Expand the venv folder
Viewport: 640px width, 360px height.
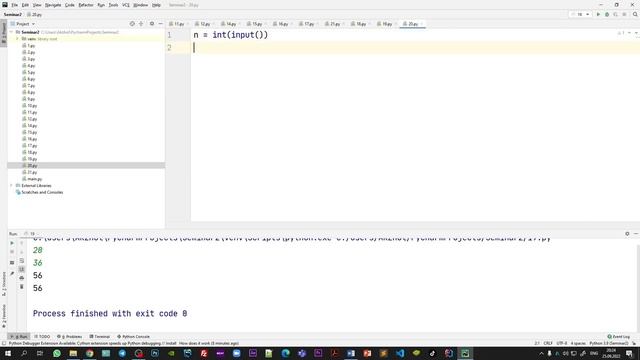click(17, 39)
